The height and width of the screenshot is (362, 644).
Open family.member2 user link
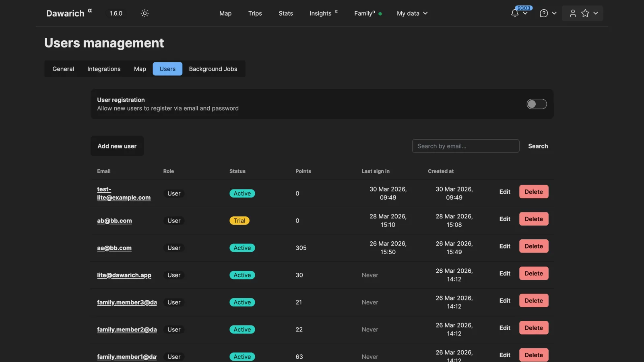[x=127, y=329]
